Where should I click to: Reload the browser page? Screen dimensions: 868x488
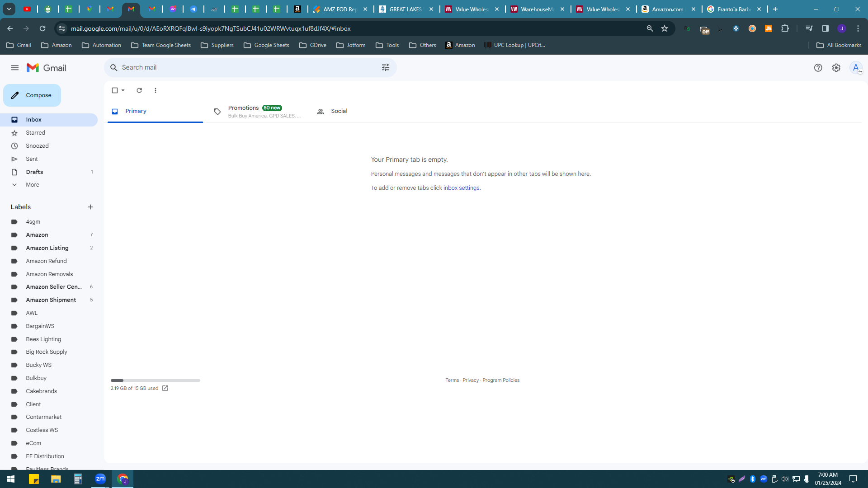(42, 28)
